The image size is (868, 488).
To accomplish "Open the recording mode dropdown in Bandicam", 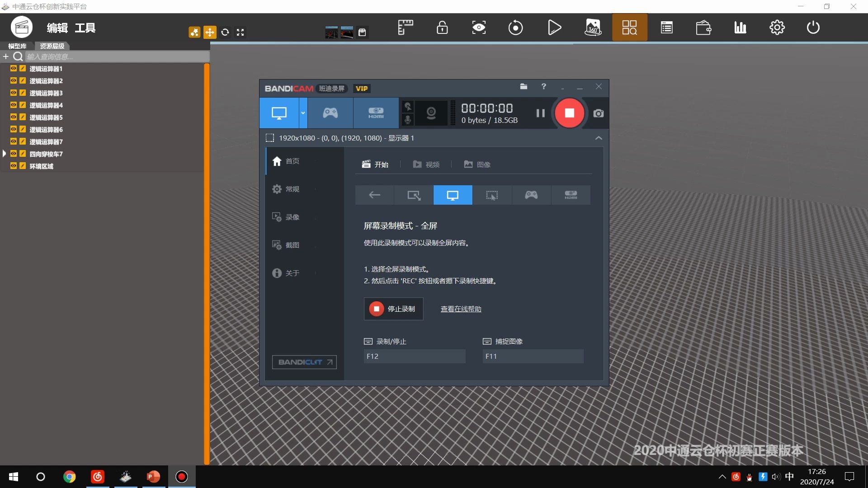I will coord(302,113).
